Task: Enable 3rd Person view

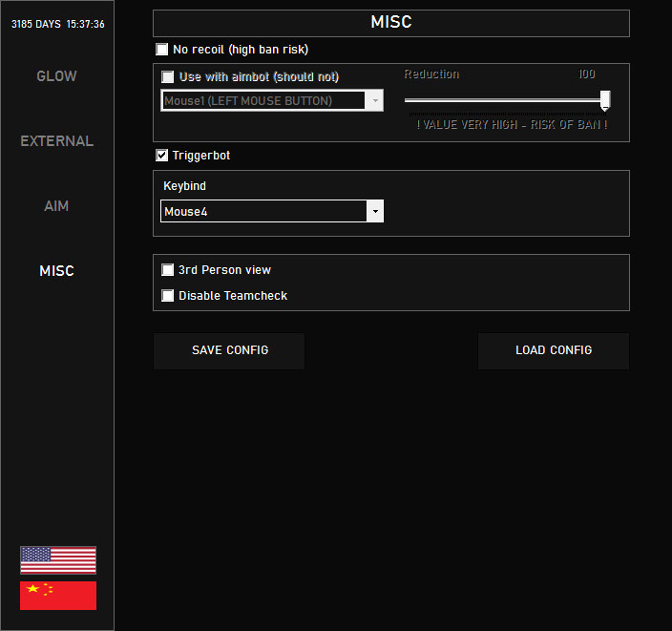Action: (x=168, y=270)
